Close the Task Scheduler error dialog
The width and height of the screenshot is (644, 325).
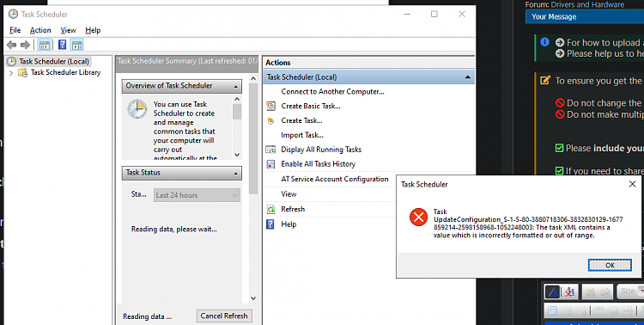[633, 184]
